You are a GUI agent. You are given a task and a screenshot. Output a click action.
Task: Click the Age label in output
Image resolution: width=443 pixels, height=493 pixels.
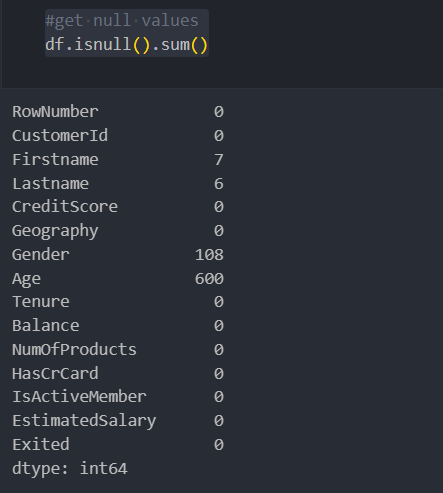click(x=26, y=279)
